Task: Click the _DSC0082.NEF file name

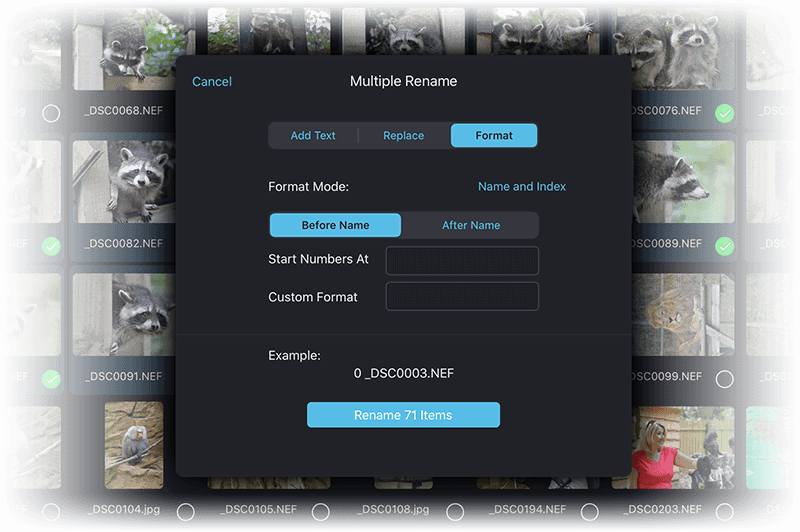Action: [x=123, y=243]
